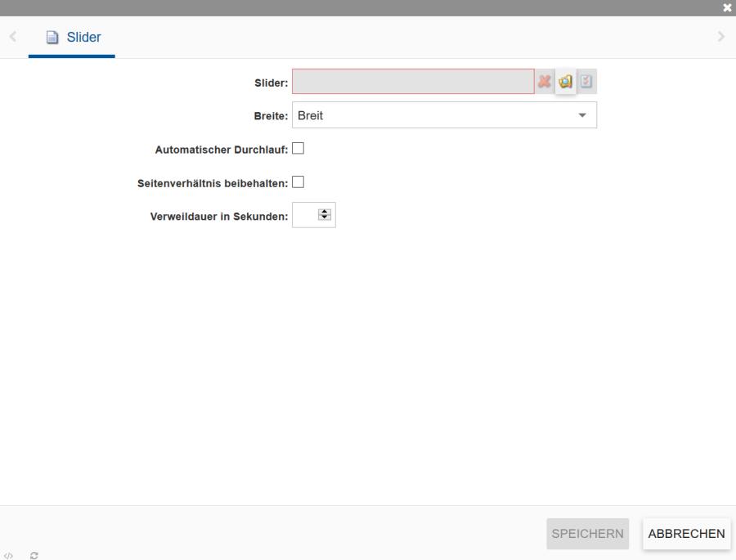
Task: Increase Verweildauer with the up spinner arrow
Action: (325, 212)
